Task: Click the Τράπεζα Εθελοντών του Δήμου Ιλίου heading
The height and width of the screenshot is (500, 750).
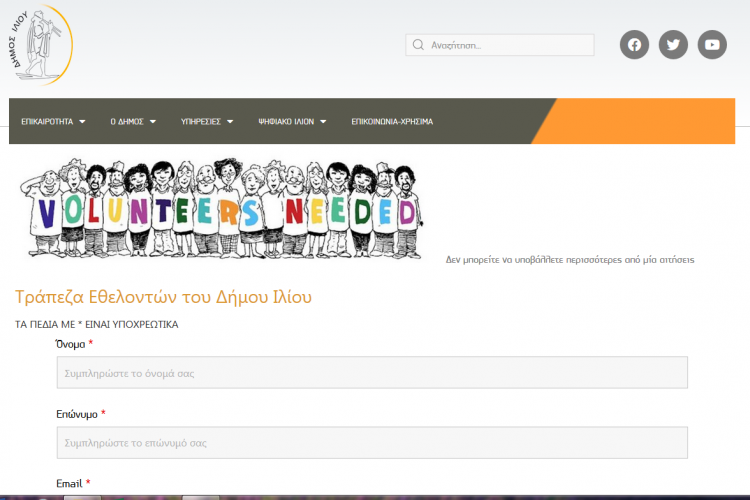Action: tap(164, 297)
